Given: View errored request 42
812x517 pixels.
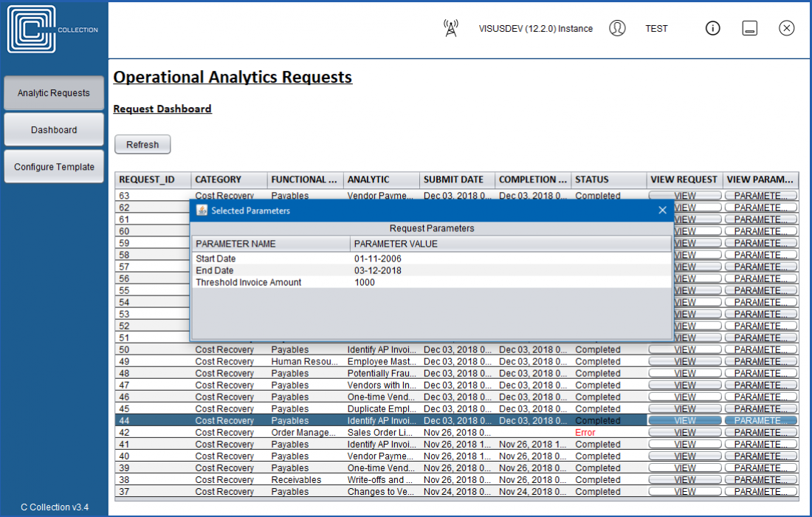Looking at the screenshot, I should coord(684,433).
